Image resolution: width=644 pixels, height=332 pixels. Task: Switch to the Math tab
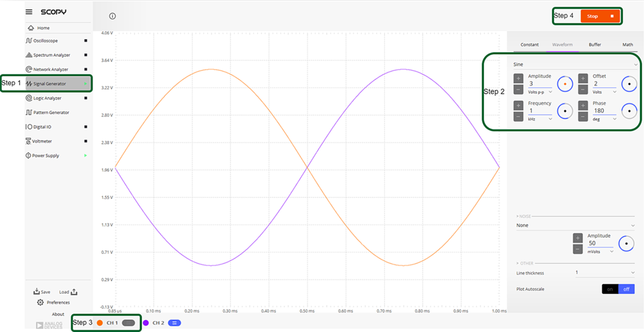click(x=627, y=44)
